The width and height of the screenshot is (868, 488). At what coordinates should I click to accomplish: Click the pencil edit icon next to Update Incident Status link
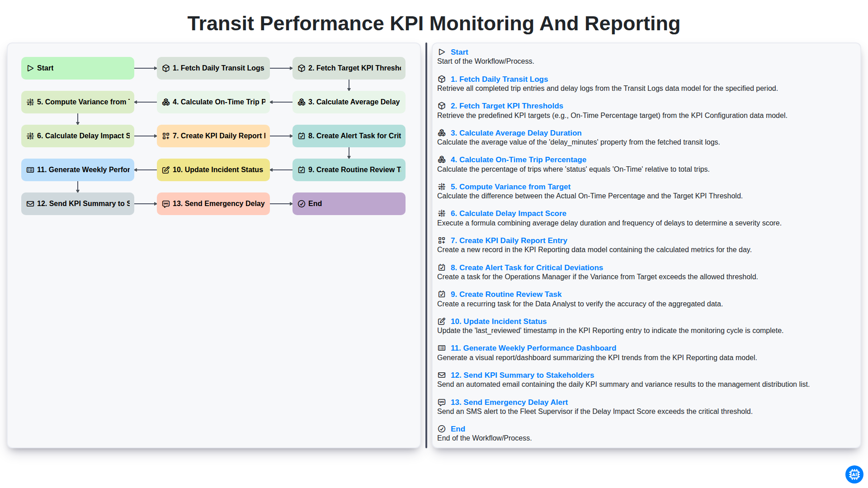tap(442, 321)
